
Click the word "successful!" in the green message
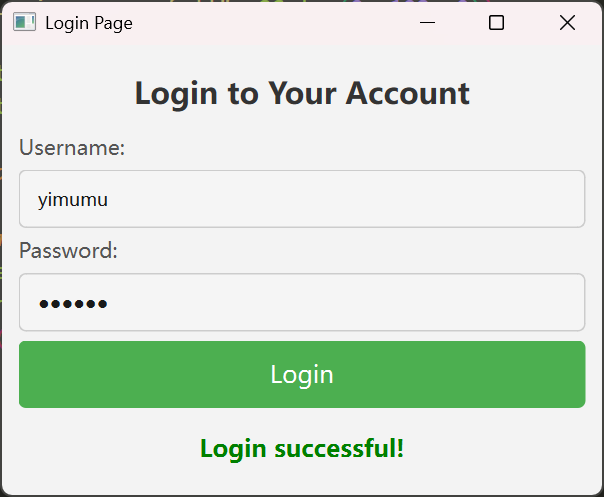point(339,448)
